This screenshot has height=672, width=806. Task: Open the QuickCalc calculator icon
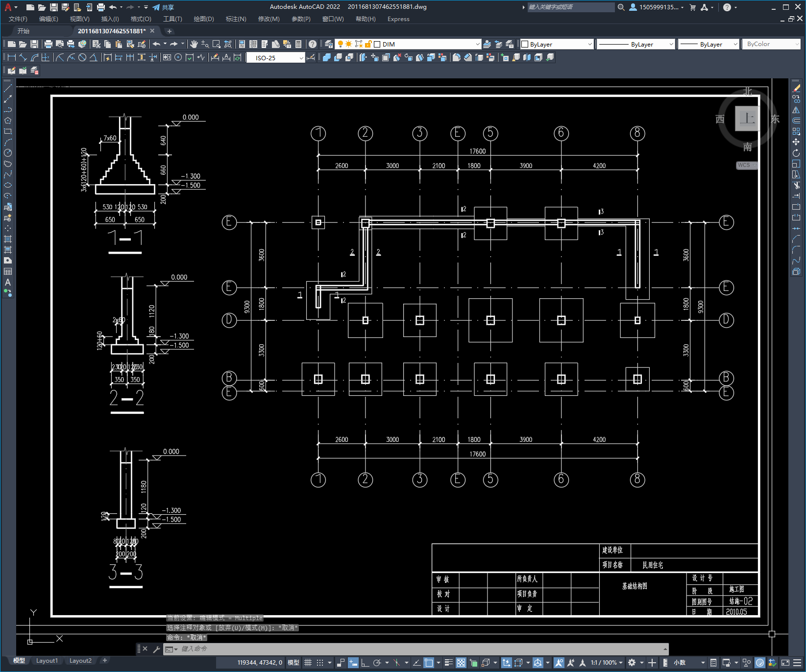(x=298, y=44)
